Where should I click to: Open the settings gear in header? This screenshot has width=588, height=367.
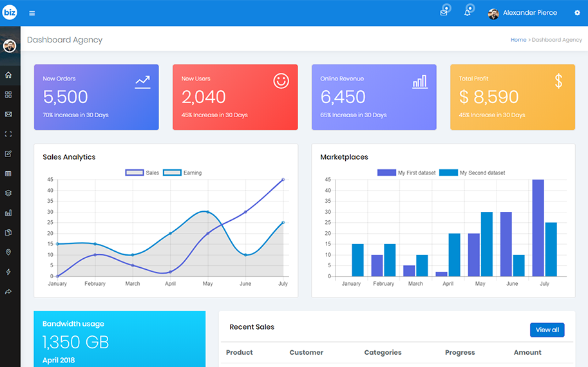tap(577, 13)
